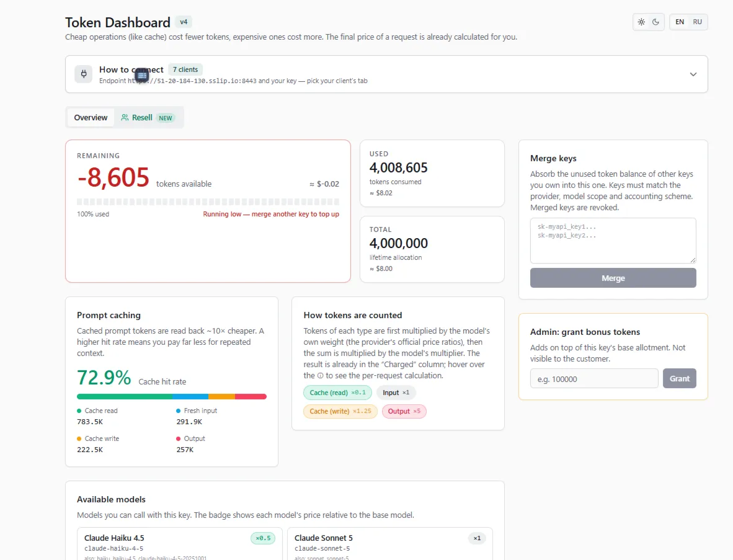The image size is (733, 560).
Task: Switch to light theme sun icon
Action: (x=641, y=22)
